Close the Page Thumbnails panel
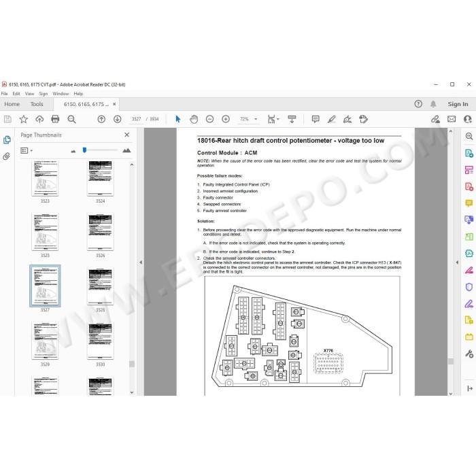The height and width of the screenshot is (476, 476). coord(127,135)
